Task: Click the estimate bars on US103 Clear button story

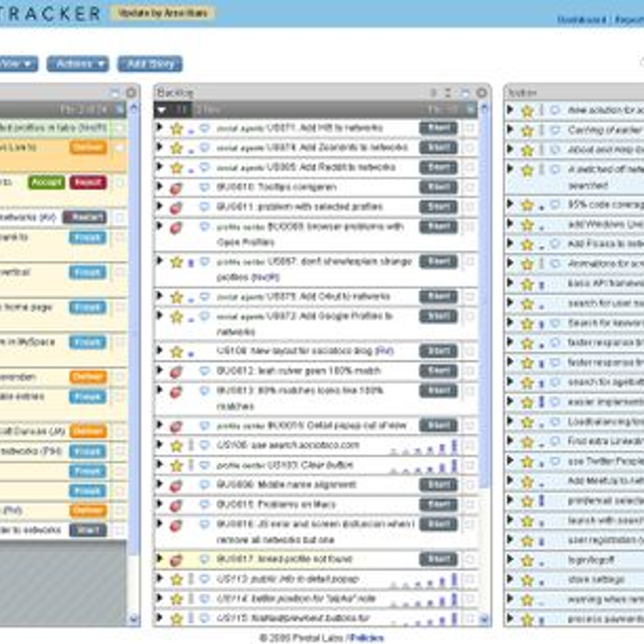Action: coord(424,466)
